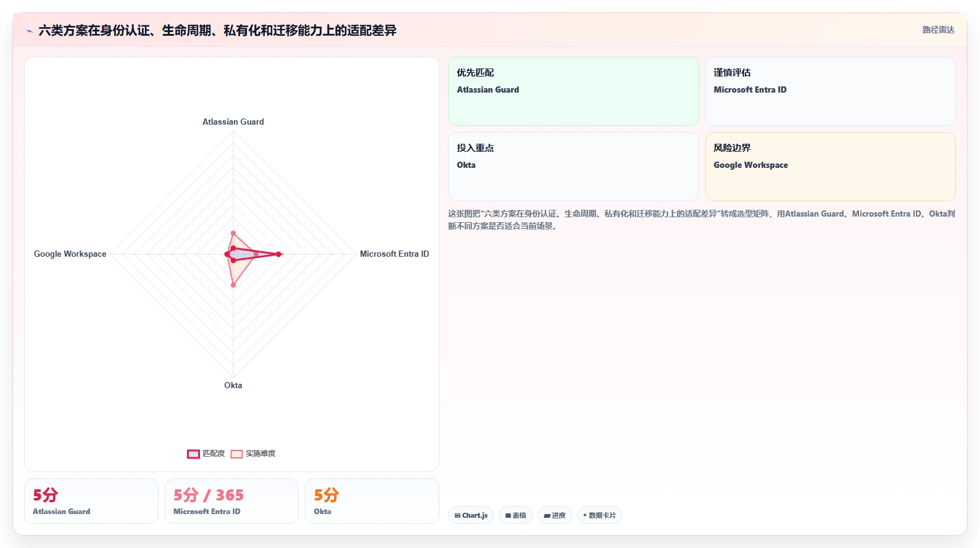Select the 表格 tag chip
This screenshot has height=548, width=980.
click(x=515, y=515)
